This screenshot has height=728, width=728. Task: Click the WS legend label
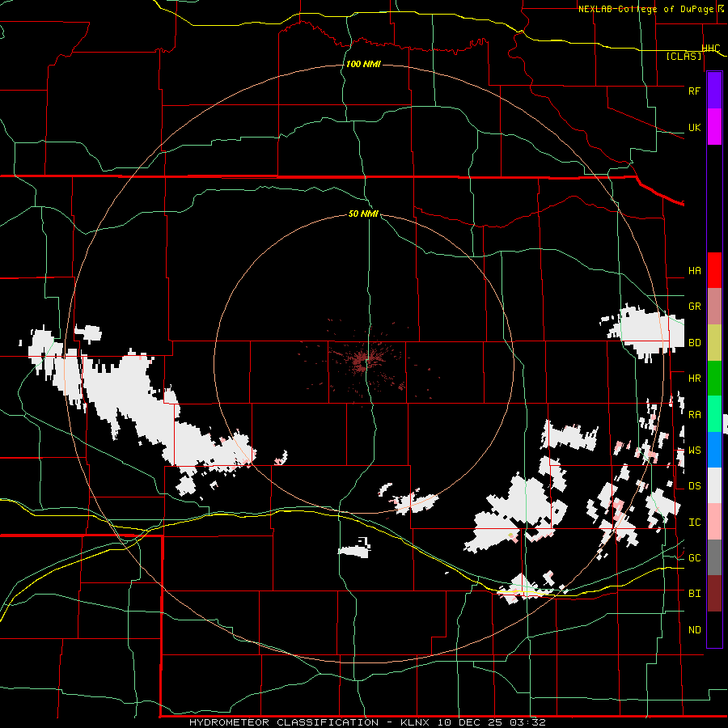(694, 451)
